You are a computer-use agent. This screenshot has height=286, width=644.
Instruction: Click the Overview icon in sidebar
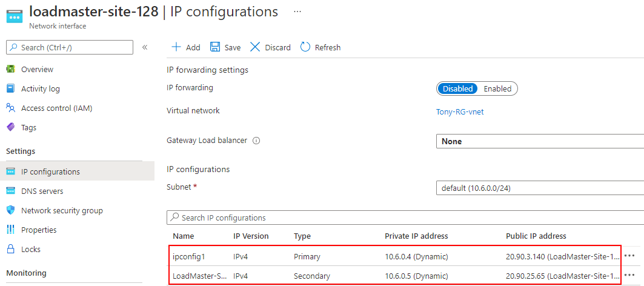[x=11, y=69]
